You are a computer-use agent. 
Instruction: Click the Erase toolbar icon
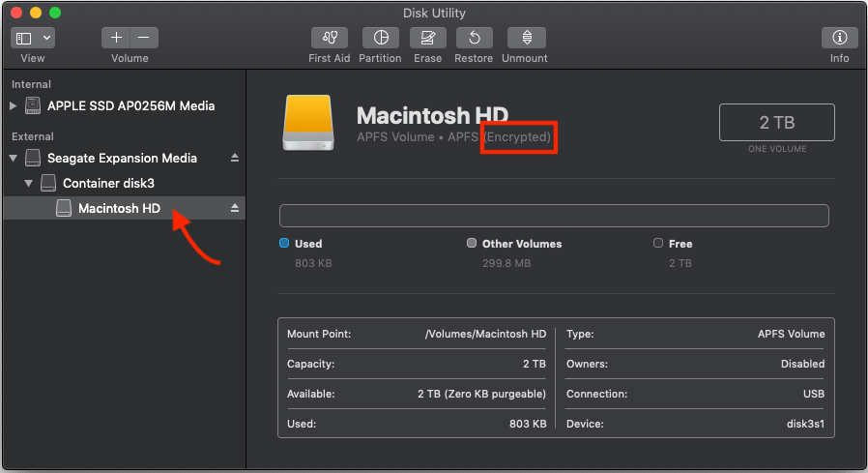(x=428, y=38)
